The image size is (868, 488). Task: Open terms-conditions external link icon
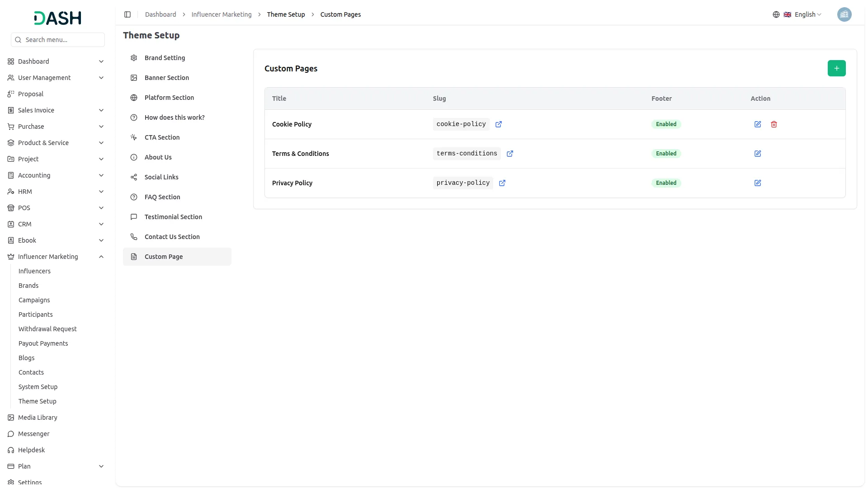tap(510, 154)
